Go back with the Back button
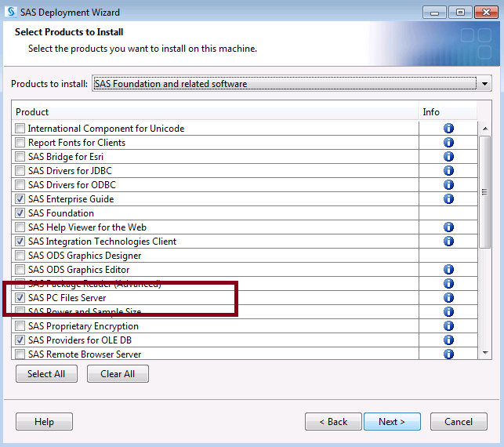The width and height of the screenshot is (504, 447). pyautogui.click(x=333, y=422)
